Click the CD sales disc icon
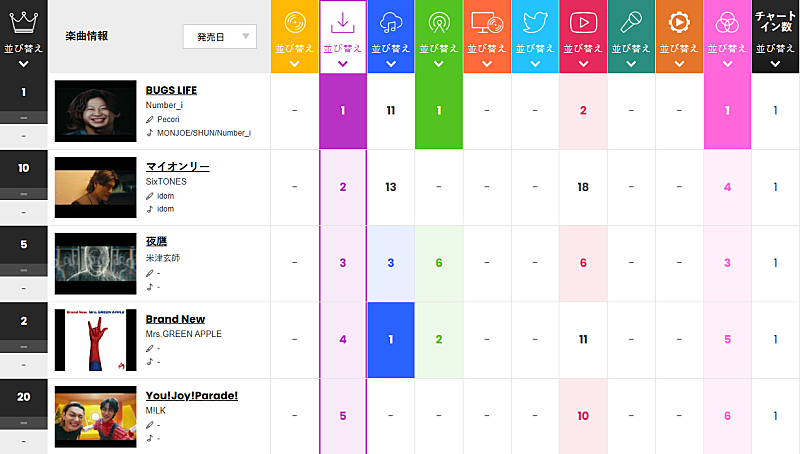Screen dimensions: 800x454 (295, 23)
